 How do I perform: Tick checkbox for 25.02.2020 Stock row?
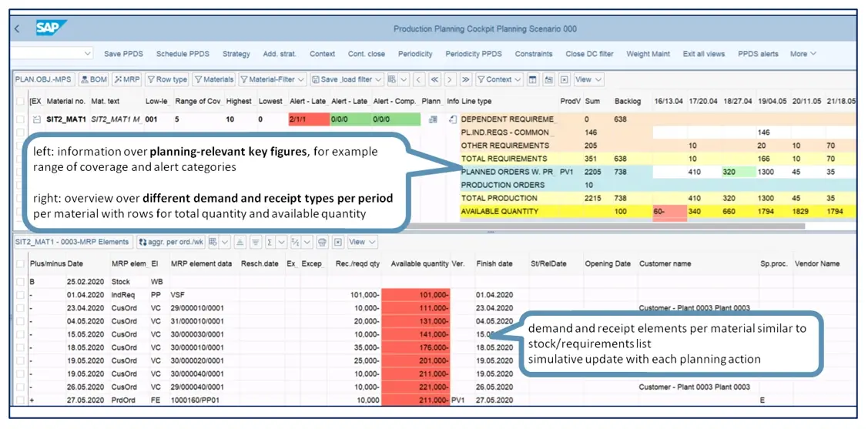pos(21,282)
